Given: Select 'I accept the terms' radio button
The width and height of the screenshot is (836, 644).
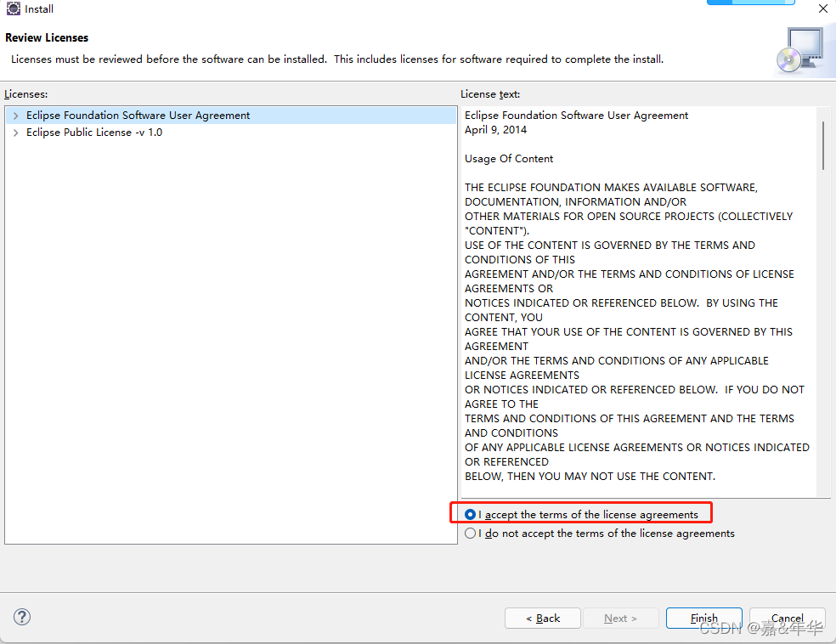Looking at the screenshot, I should tap(470, 515).
